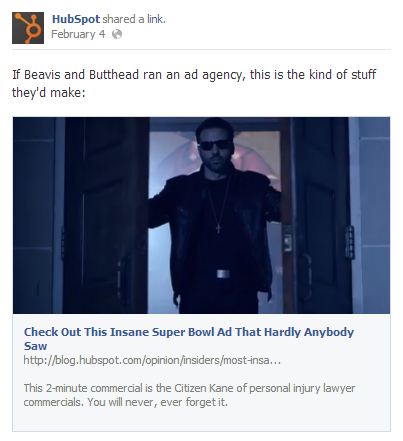Viewport: 403px width, 441px height.
Task: Open the Super Bowl ad video thumbnail
Action: click(201, 215)
